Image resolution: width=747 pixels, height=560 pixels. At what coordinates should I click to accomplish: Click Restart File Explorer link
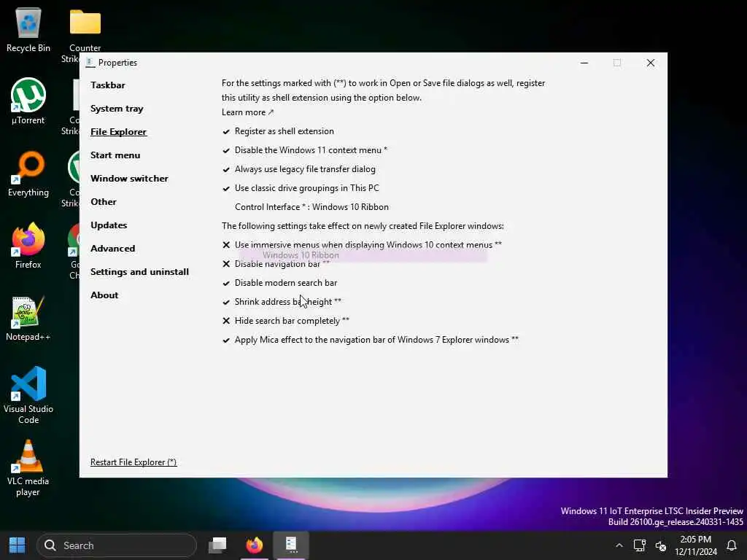pos(133,462)
